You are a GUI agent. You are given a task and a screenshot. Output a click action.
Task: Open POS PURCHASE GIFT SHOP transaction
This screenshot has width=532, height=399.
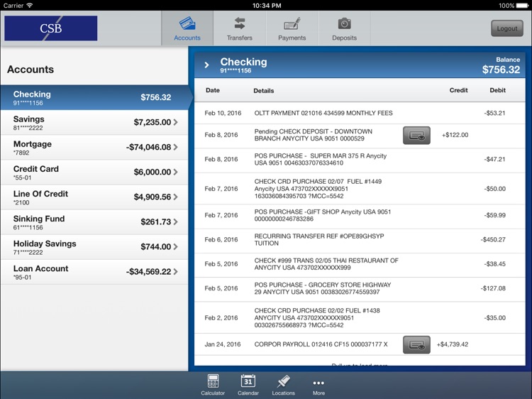click(360, 216)
